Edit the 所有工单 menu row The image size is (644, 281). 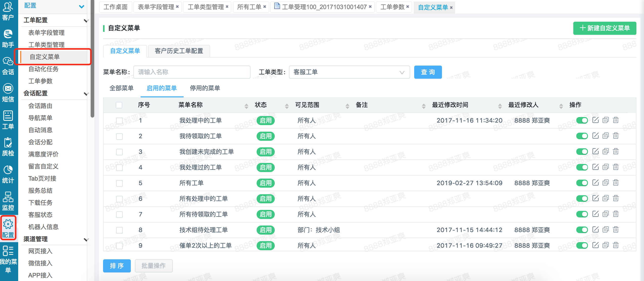pyautogui.click(x=596, y=183)
